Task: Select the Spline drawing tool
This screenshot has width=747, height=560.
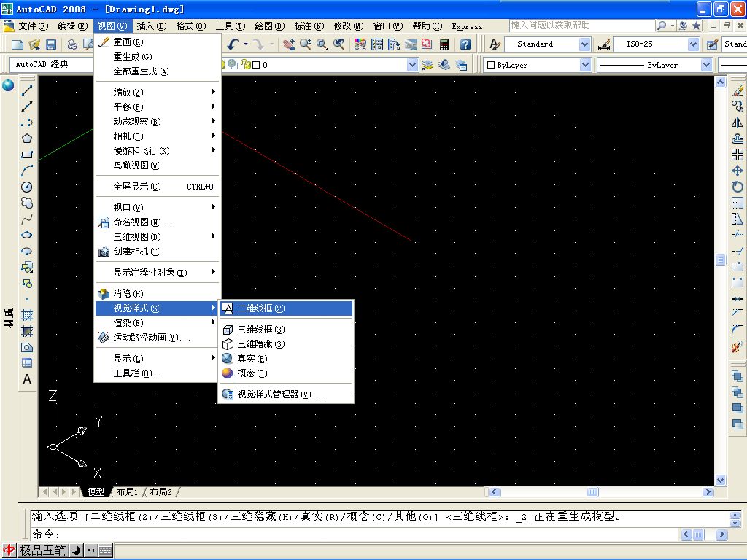Action: [x=27, y=219]
